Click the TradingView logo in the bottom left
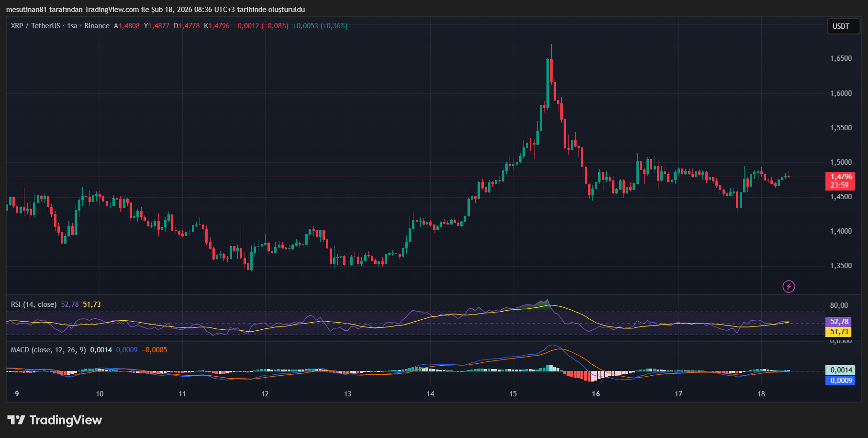This screenshot has width=868, height=438. 54,420
